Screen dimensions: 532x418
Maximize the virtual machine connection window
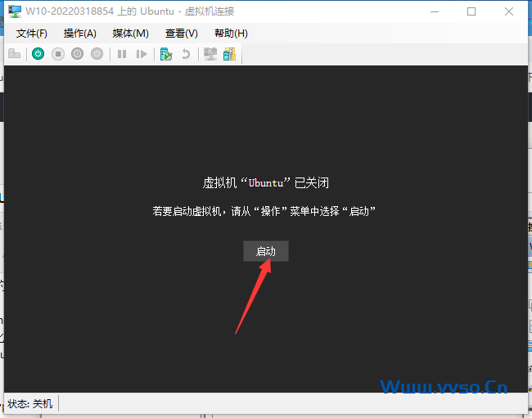[x=471, y=11]
